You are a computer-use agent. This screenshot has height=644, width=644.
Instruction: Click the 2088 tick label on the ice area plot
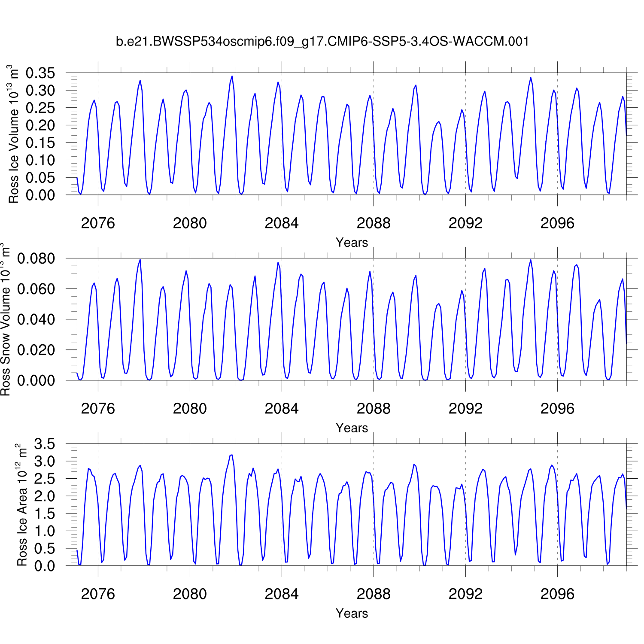tap(374, 594)
